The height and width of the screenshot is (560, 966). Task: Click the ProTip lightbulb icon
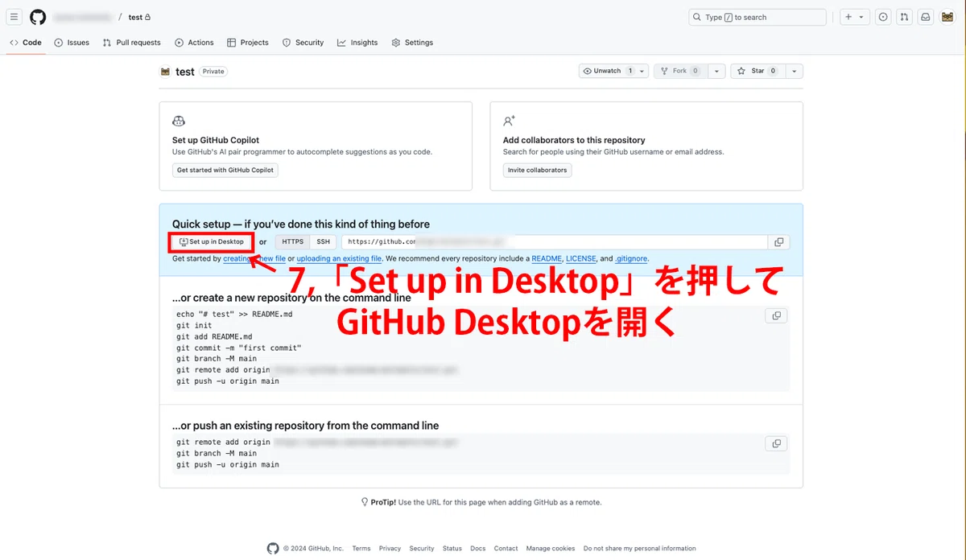[365, 502]
